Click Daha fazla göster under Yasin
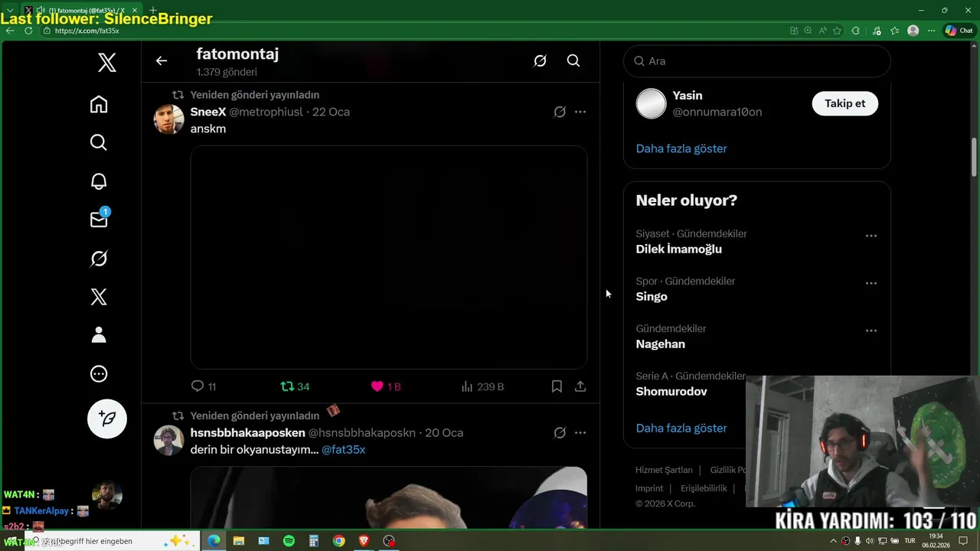Viewport: 980px width, 551px height. coord(681,148)
